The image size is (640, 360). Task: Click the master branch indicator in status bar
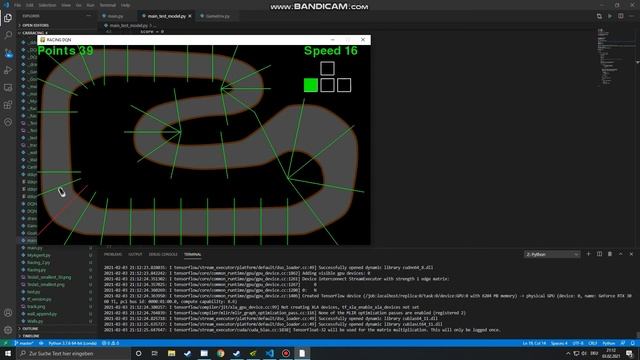(24, 343)
